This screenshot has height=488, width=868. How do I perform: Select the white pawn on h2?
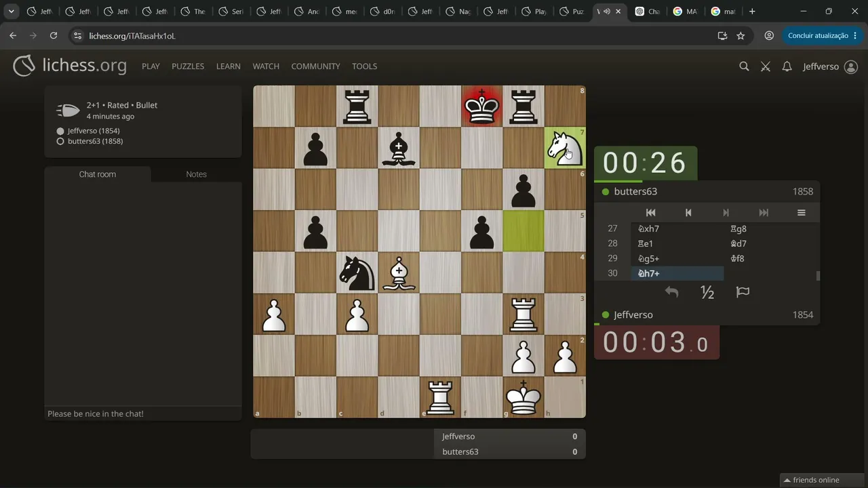pyautogui.click(x=565, y=355)
